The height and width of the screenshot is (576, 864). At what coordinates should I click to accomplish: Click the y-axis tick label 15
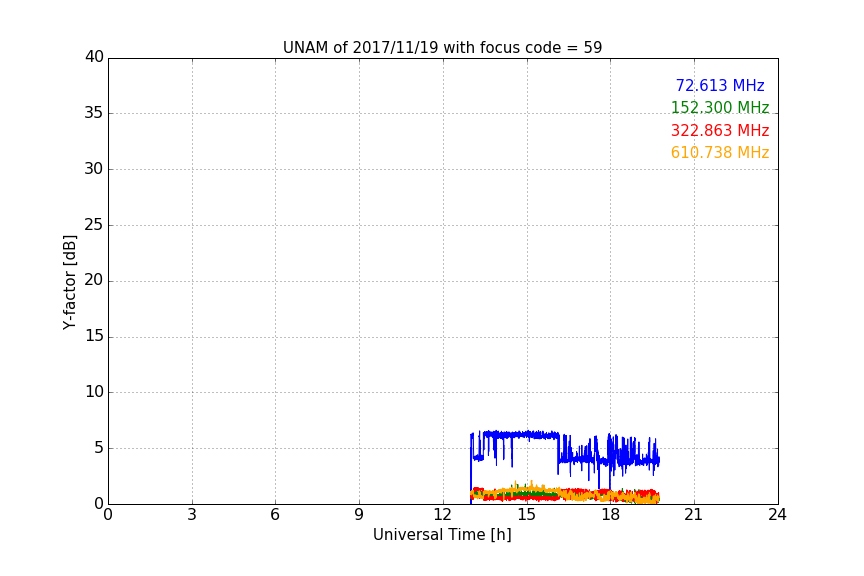tap(94, 336)
